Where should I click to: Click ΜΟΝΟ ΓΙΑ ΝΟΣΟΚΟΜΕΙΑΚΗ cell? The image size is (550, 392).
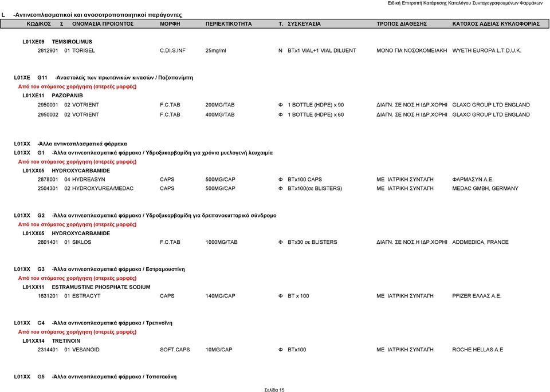pyautogui.click(x=412, y=50)
